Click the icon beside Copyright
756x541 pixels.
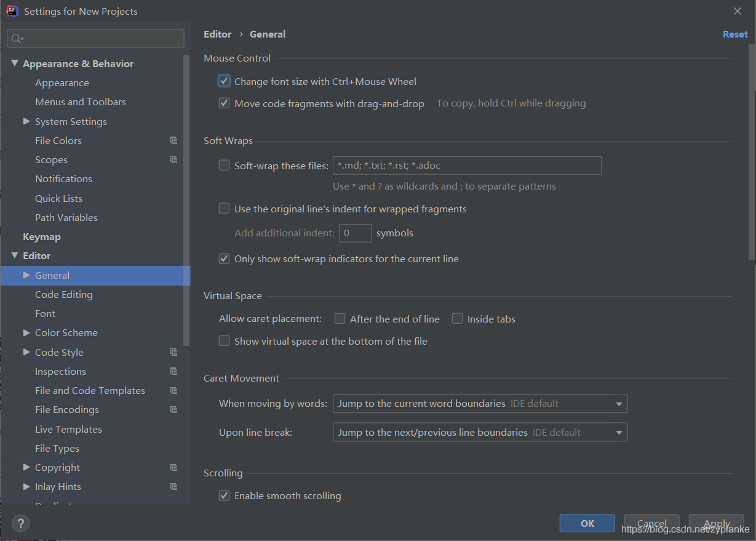tap(173, 467)
